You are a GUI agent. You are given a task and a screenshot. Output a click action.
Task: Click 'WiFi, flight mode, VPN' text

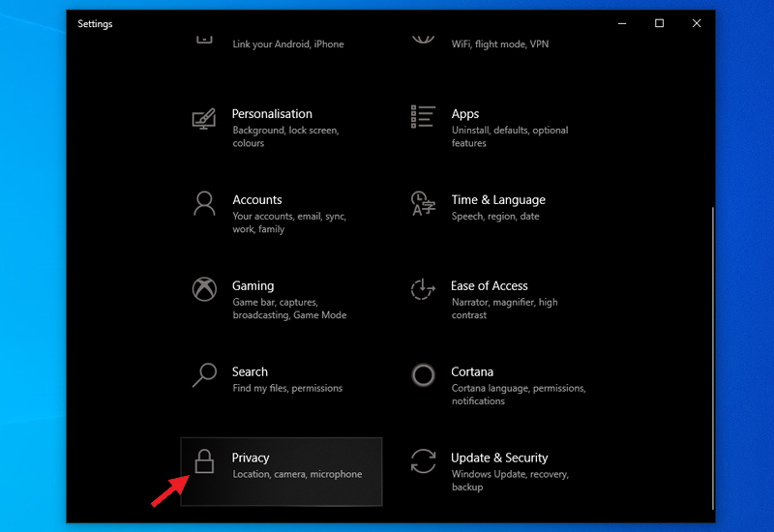pyautogui.click(x=500, y=44)
